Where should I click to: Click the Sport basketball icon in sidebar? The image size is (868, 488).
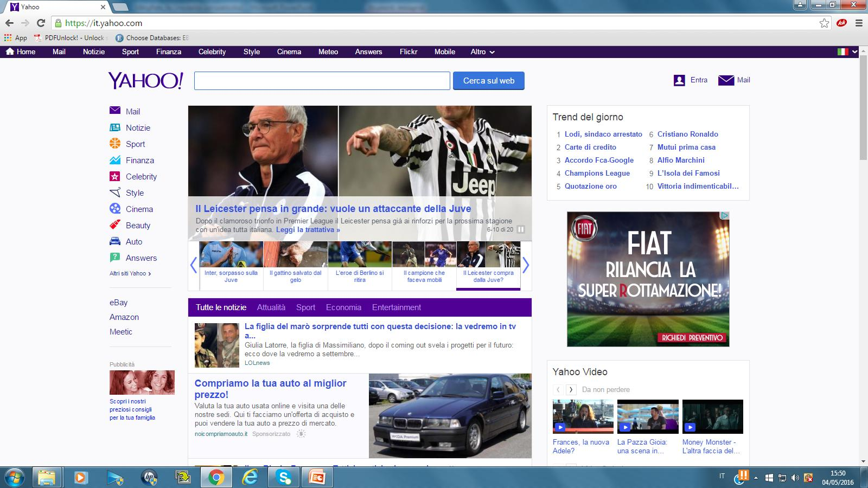(x=115, y=144)
